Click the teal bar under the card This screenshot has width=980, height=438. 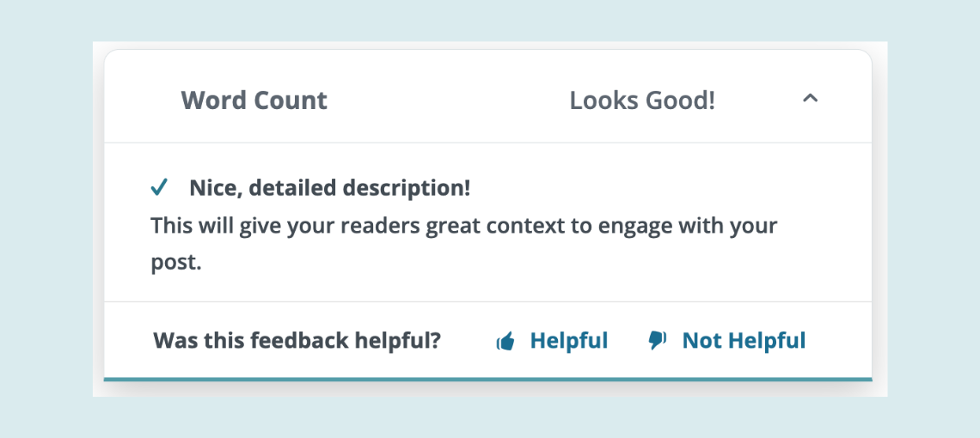pos(487,379)
